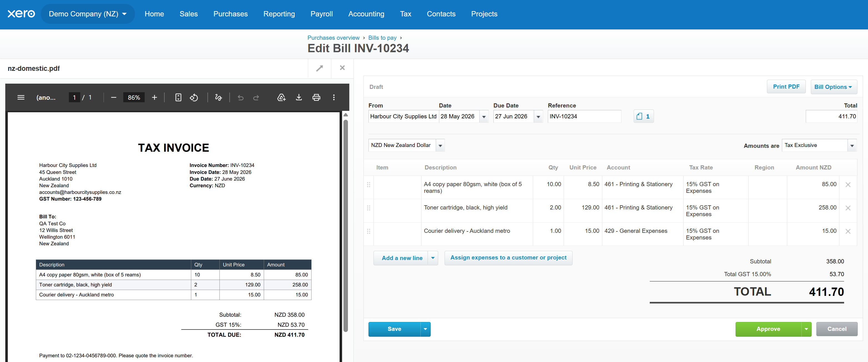The image size is (868, 362).
Task: Zoom out the PDF with the minus icon
Action: [x=114, y=98]
